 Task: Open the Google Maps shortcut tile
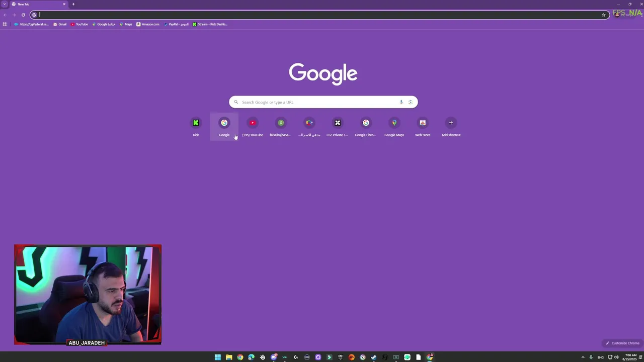[394, 126]
